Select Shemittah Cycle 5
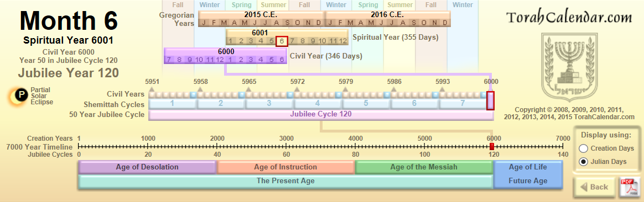Image resolution: width=644 pixels, height=202 pixels. (366, 103)
